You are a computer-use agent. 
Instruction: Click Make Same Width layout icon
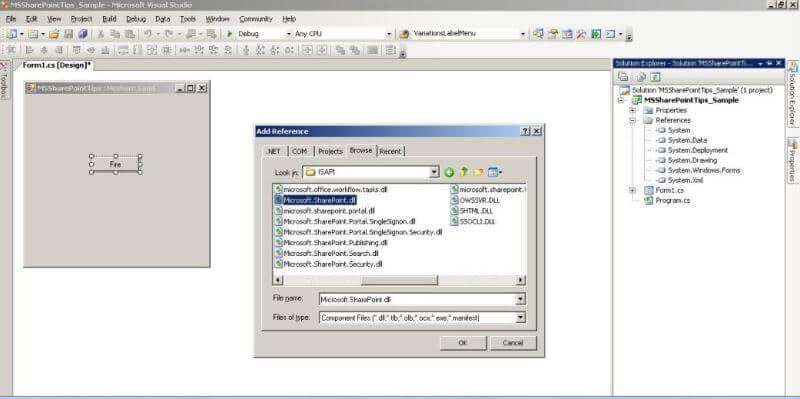tap(123, 50)
